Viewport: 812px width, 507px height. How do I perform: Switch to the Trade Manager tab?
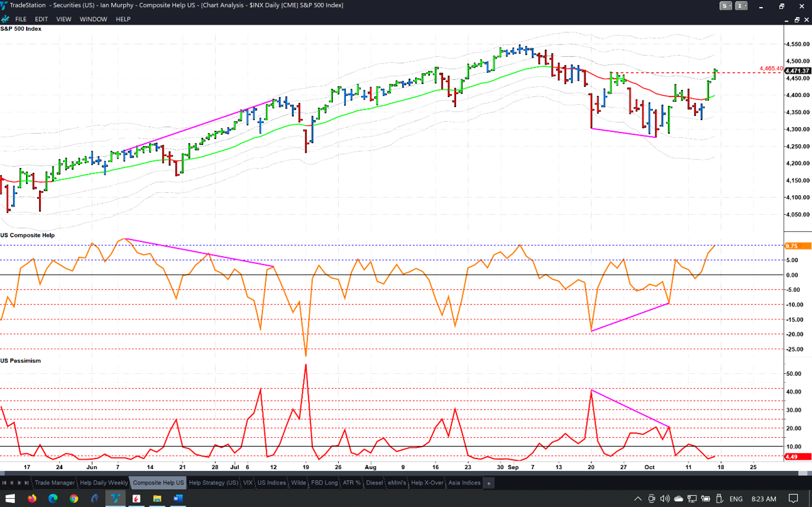(x=54, y=483)
